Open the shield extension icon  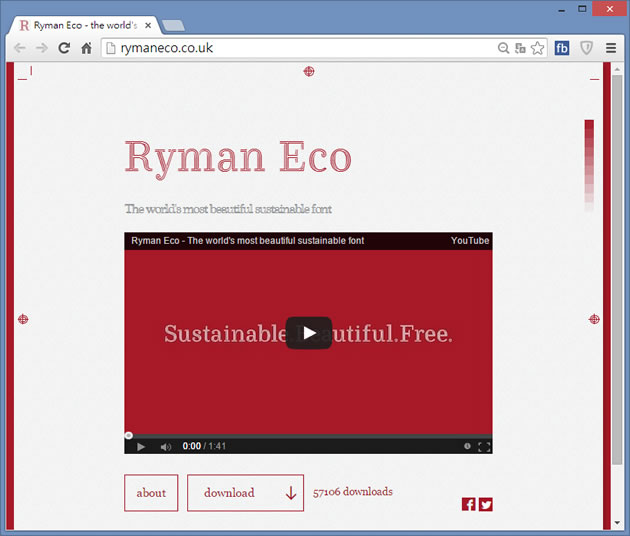pyautogui.click(x=586, y=48)
